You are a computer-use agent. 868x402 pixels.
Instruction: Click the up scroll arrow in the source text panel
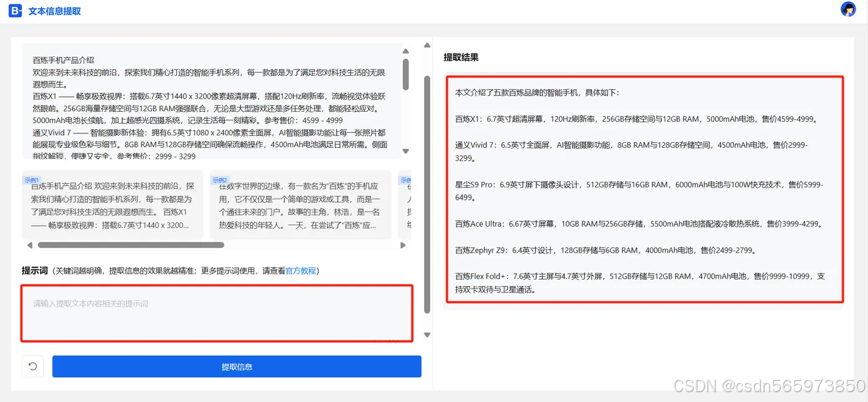pos(405,50)
